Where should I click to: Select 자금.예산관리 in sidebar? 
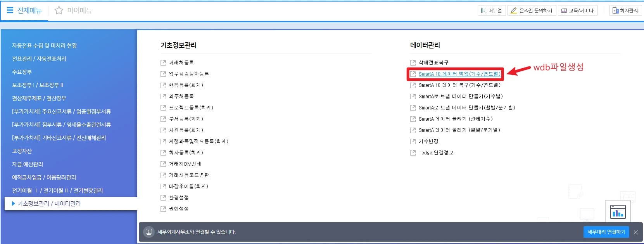(27, 164)
